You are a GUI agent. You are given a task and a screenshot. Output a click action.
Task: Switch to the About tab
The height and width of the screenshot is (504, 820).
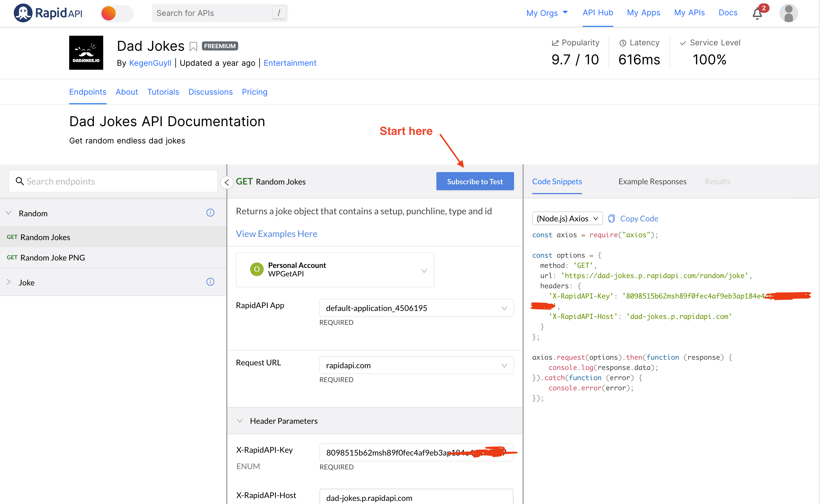127,92
